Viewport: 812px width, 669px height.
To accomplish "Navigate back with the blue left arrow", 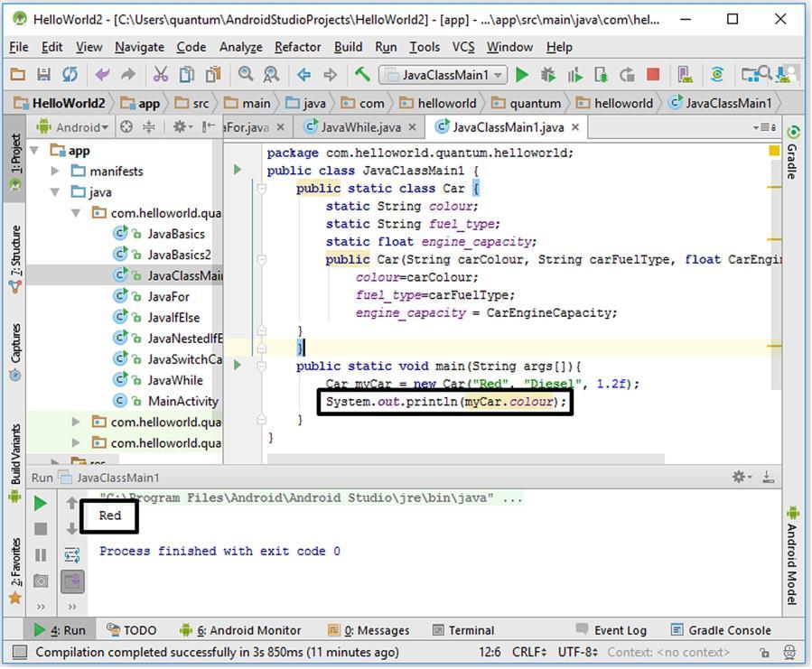I will [304, 75].
